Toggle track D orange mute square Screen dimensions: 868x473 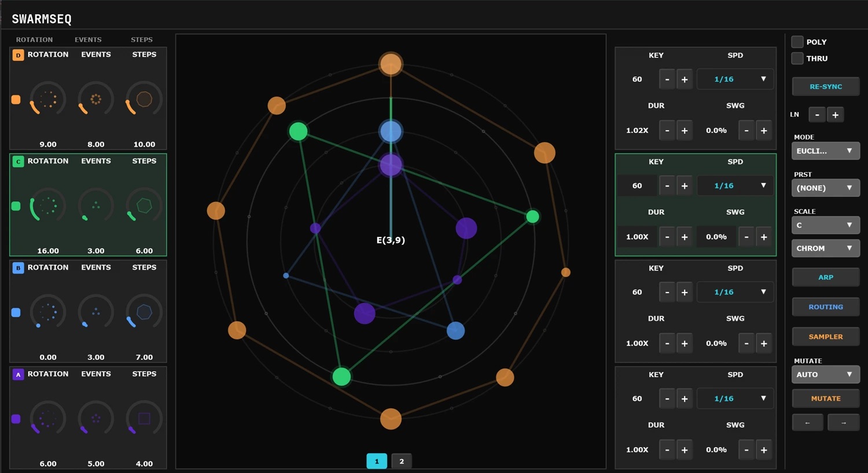coord(16,99)
